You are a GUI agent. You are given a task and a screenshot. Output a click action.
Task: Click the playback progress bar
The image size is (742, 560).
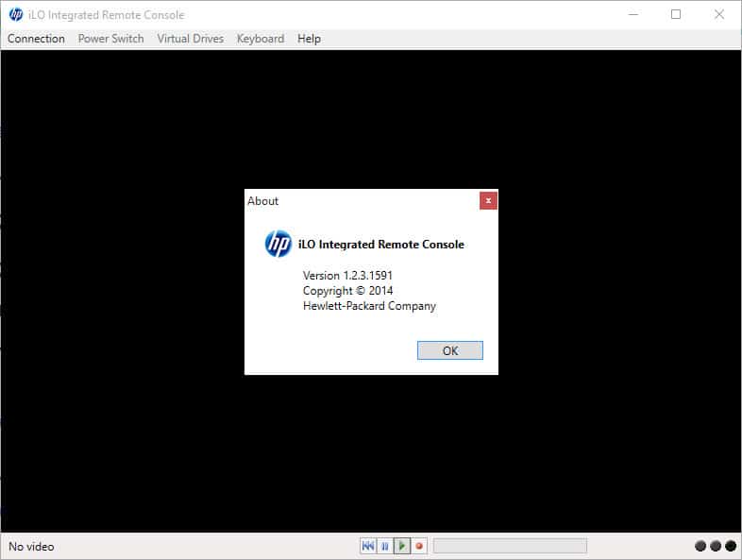coord(510,546)
